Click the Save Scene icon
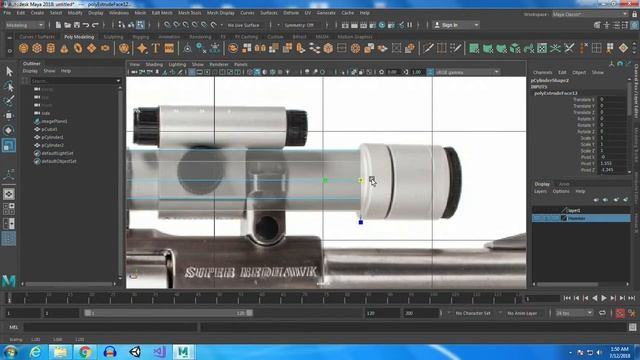 coord(77,25)
